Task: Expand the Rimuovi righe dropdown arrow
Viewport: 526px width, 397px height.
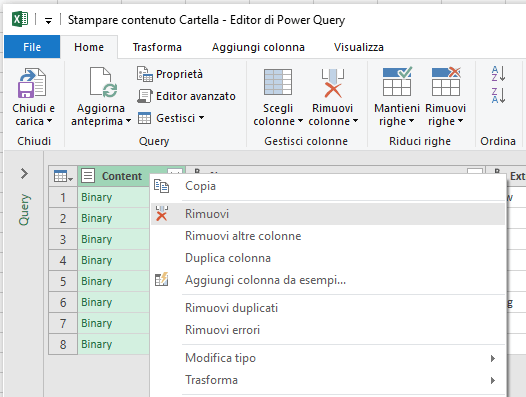Action: click(461, 120)
